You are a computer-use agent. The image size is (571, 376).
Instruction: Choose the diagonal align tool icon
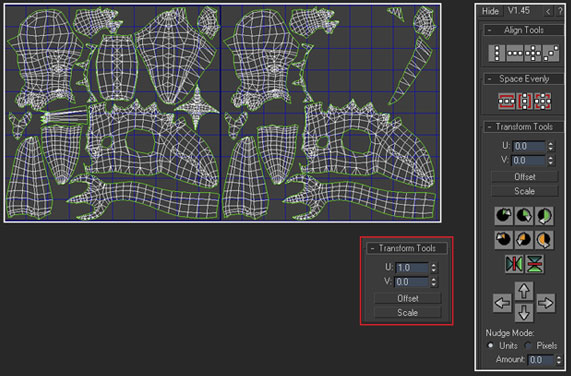[551, 53]
